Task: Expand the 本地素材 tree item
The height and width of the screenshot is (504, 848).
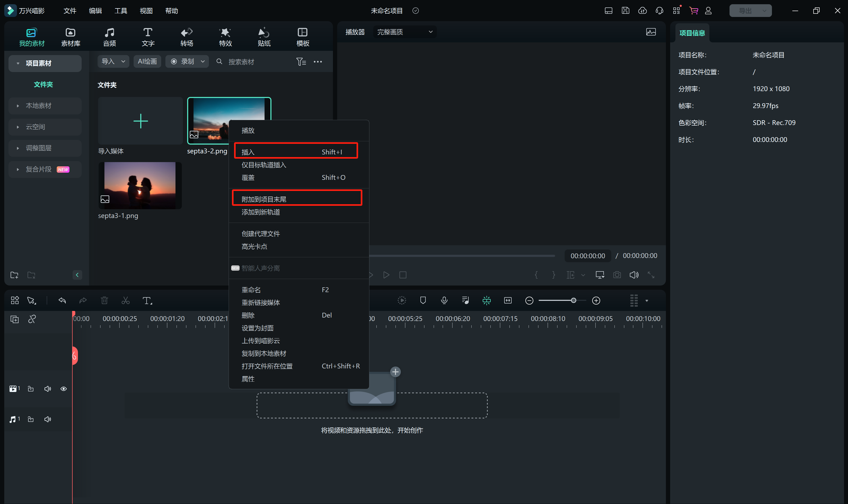Action: (18, 106)
